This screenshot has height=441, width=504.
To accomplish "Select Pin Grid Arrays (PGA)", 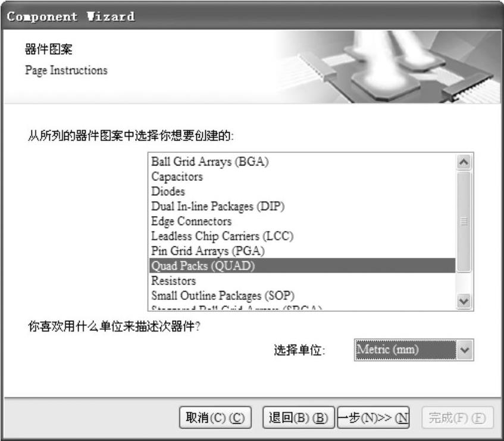I will pyautogui.click(x=302, y=251).
